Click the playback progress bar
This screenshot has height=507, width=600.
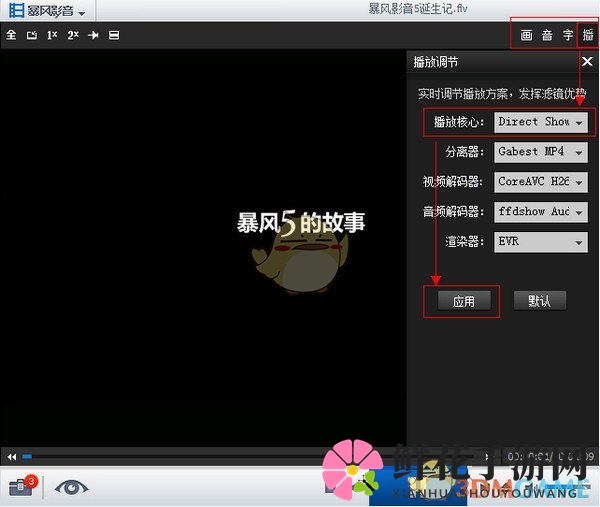(x=253, y=456)
